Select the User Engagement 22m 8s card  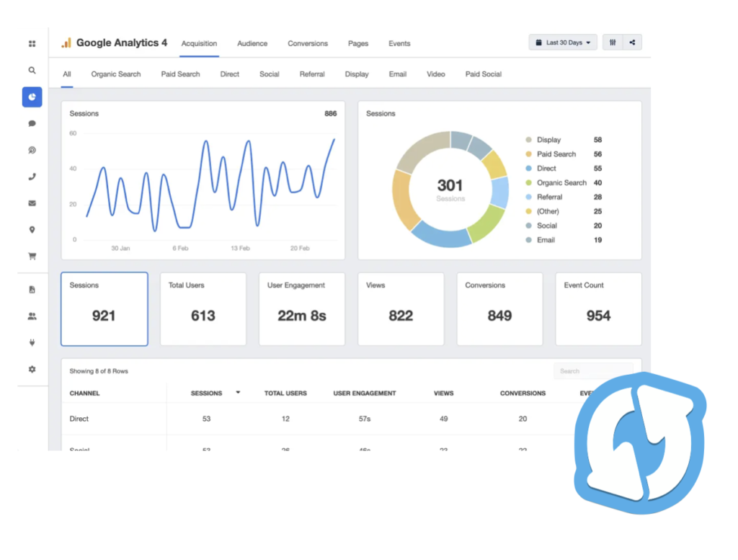tap(302, 308)
